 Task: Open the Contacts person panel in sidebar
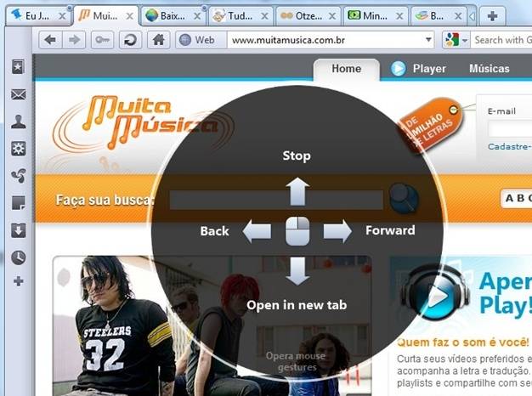19,122
